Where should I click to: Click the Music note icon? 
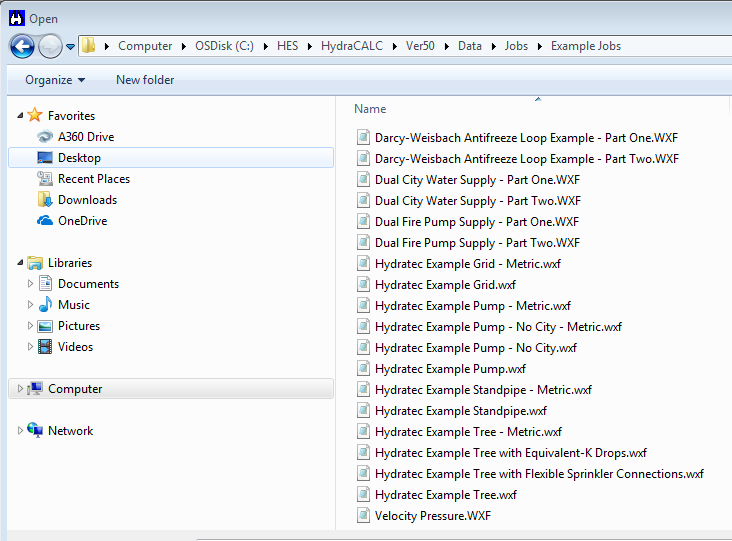point(45,304)
